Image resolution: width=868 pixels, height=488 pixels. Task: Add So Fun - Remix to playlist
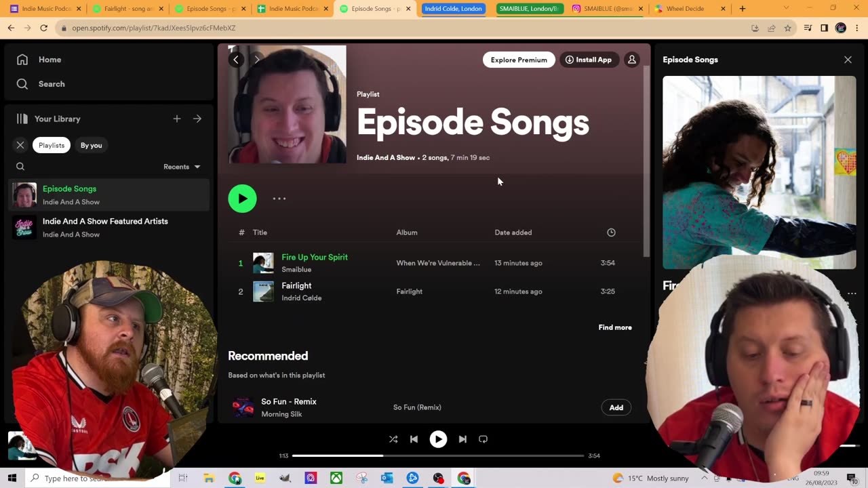(616, 407)
